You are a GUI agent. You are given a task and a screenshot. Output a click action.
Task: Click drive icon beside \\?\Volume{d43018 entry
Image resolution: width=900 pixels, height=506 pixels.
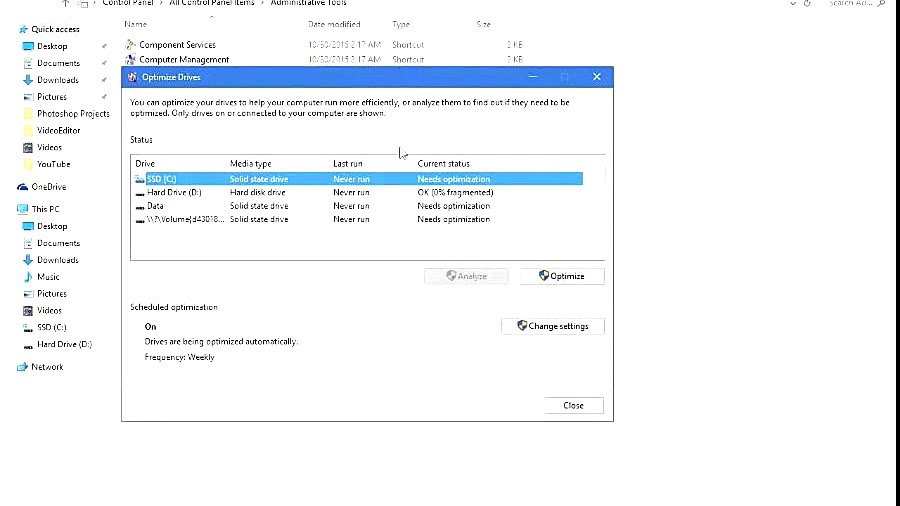tap(139, 220)
